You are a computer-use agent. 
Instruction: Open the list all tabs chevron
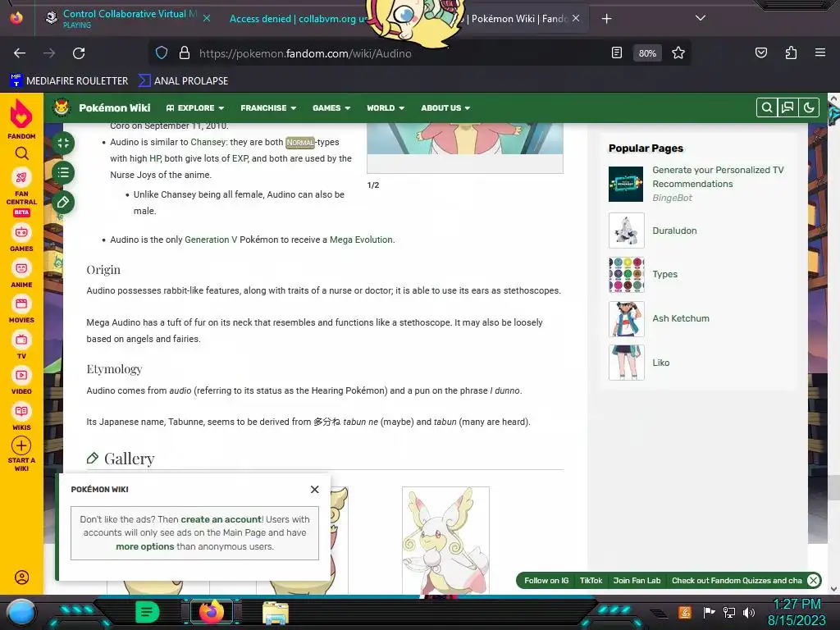[701, 18]
